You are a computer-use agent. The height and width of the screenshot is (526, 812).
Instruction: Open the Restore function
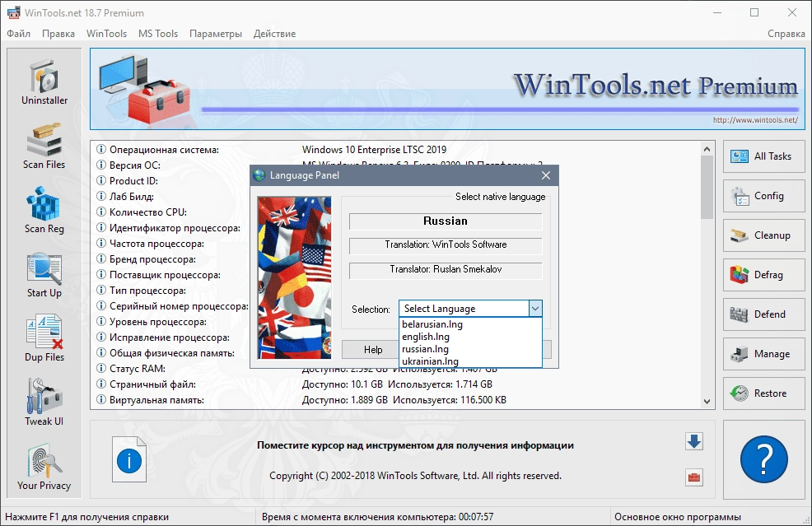(x=764, y=393)
